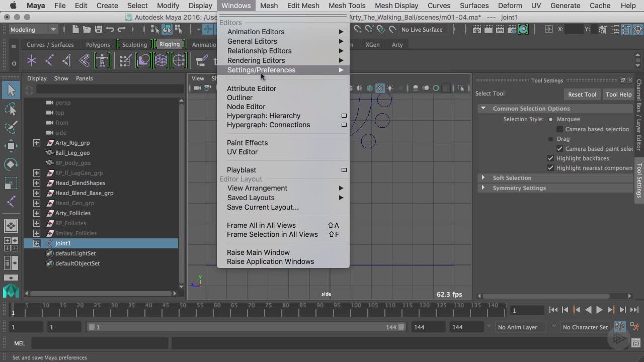
Task: Toggle Highlight nearest component checkbox
Action: (x=550, y=168)
